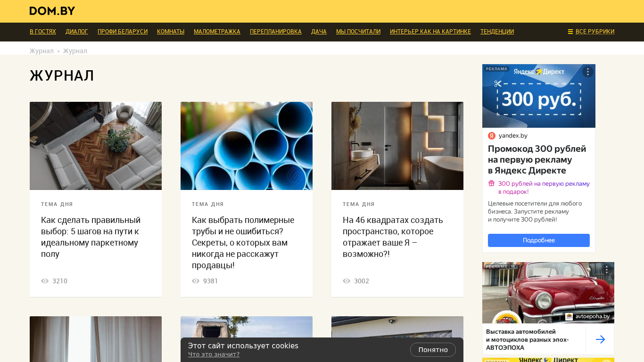Click the DOM.BY logo
The height and width of the screenshot is (362, 644).
pos(52,11)
